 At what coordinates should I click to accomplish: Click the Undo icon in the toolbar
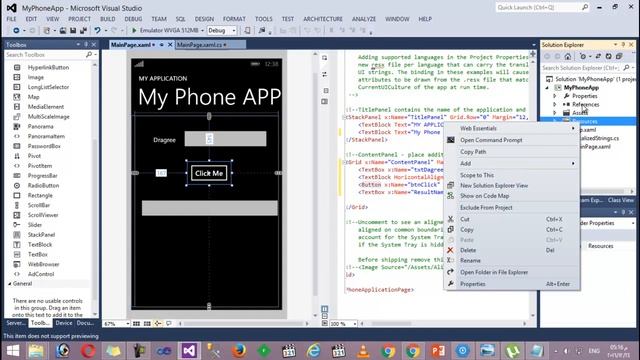[97, 30]
